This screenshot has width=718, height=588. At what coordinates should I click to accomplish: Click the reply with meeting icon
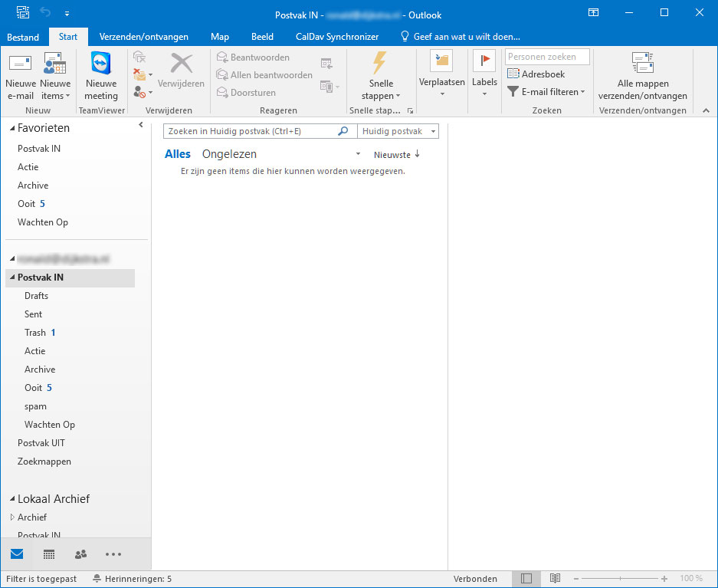326,64
